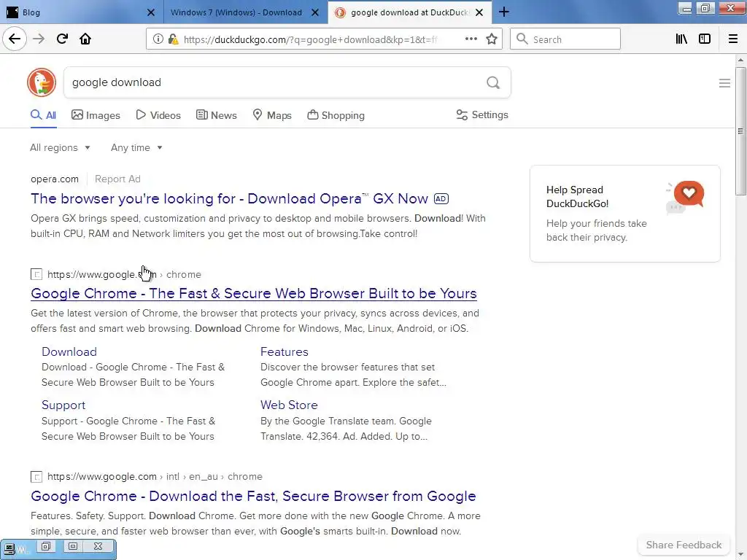
Task: Click the Share Feedback button
Action: 684,545
